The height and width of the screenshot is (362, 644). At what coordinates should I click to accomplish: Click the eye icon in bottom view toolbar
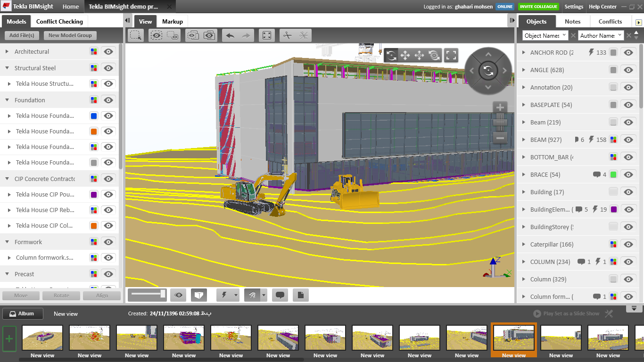tap(178, 295)
